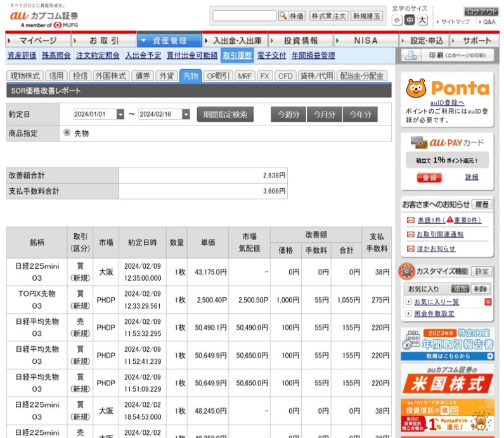Screen dimensions: 504x438
Task: Click 設定 button of カスタマイズ機能
Action: (x=482, y=271)
